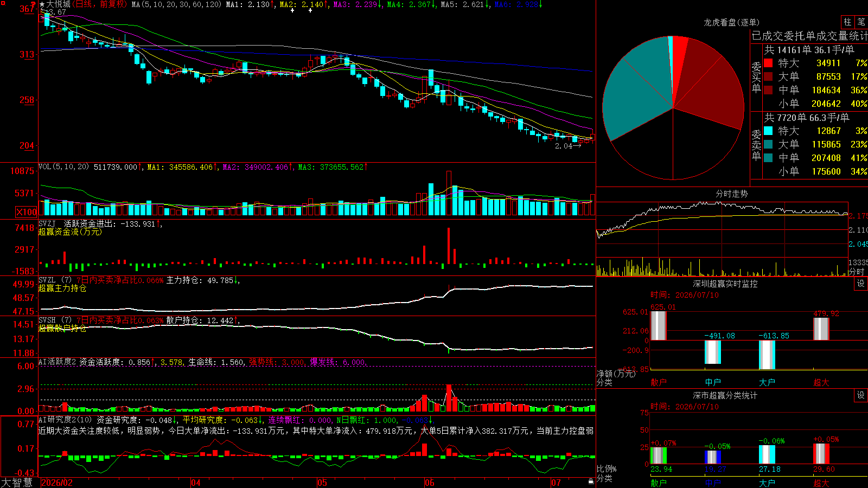Click the small red square in the top-left corner
868x488 pixels.
(3, 3)
